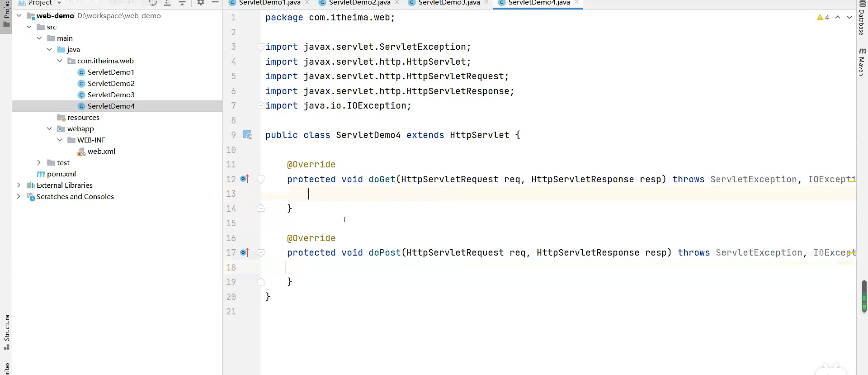Go to next highlighted problem arrow
This screenshot has height=375, width=868.
point(849,17)
